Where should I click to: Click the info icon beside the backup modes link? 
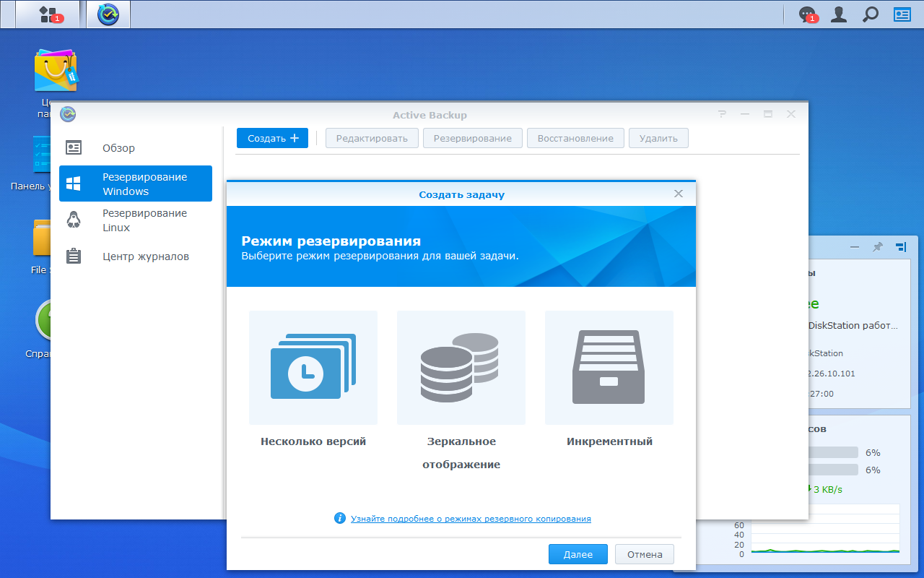[340, 518]
